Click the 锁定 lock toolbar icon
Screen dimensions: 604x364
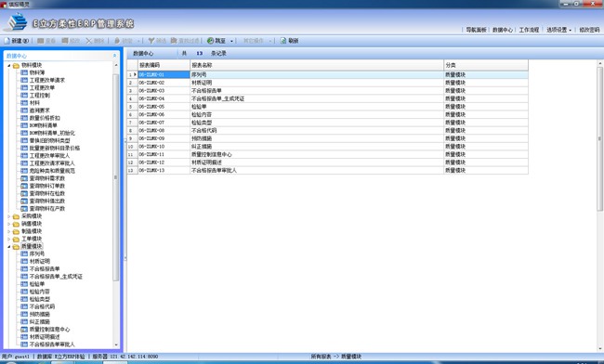click(117, 41)
